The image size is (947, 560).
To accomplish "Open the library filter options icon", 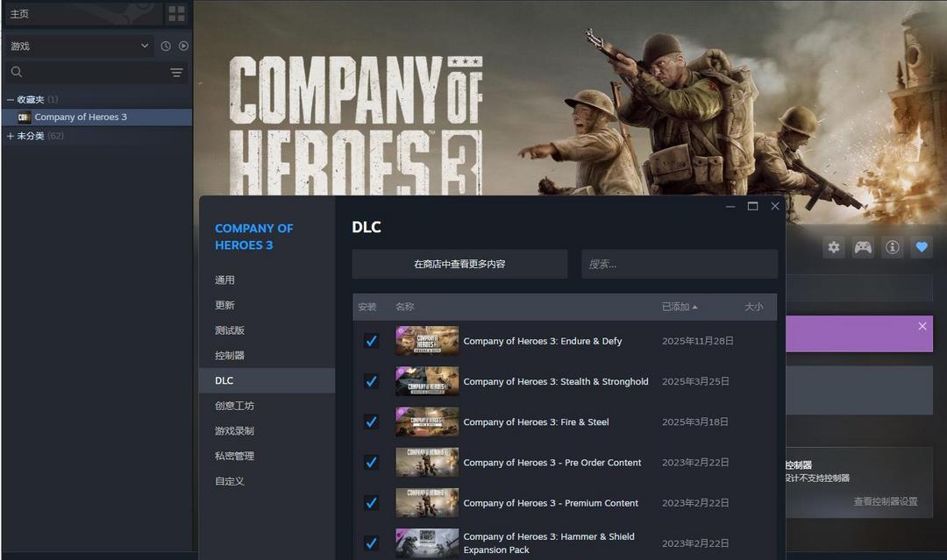I will (176, 73).
